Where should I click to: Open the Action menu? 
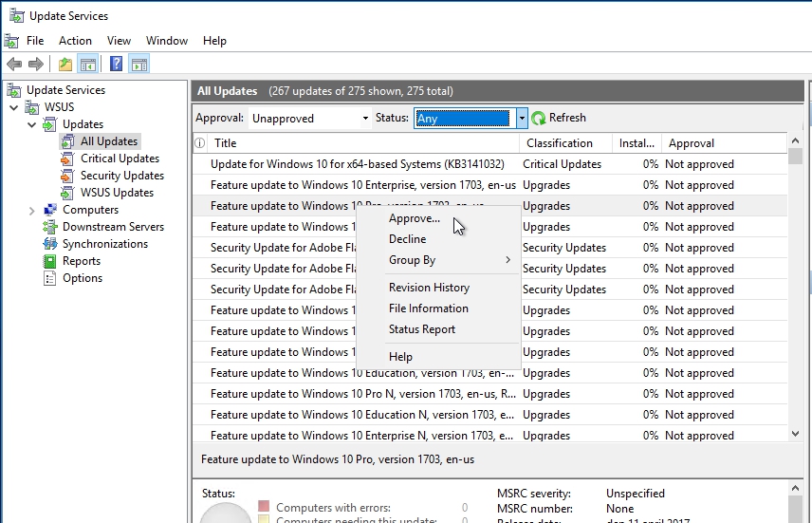[75, 41]
